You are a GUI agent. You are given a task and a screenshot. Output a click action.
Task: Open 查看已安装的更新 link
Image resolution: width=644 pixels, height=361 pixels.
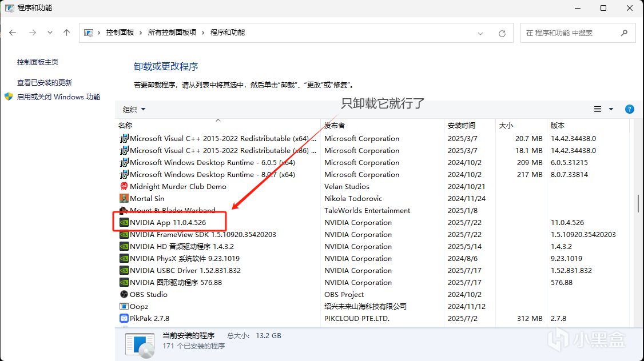point(45,82)
